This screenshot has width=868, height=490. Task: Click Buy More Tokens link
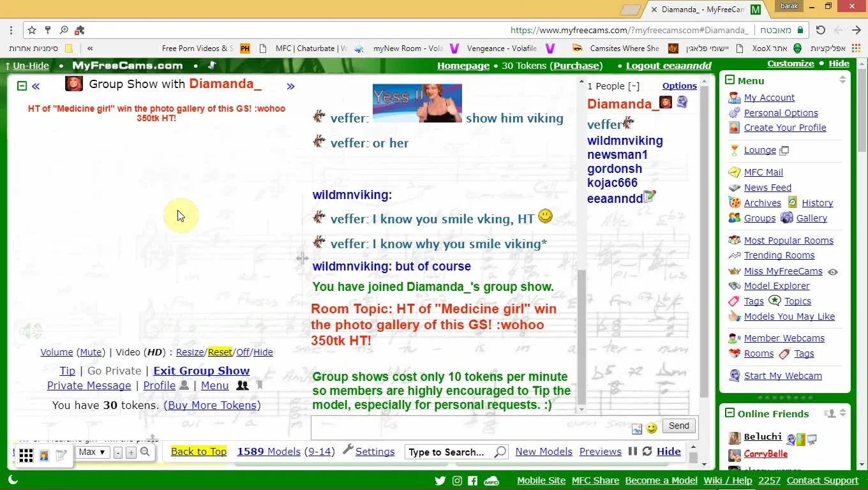click(212, 405)
